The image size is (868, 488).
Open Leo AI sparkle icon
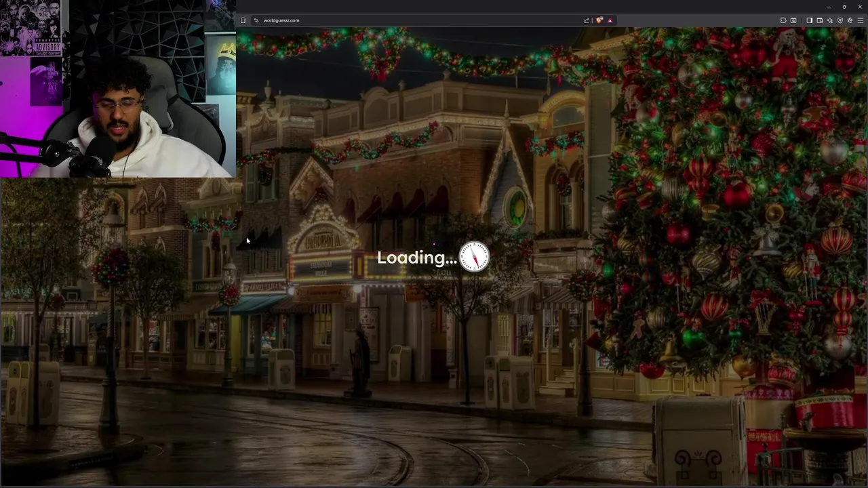[x=830, y=20]
